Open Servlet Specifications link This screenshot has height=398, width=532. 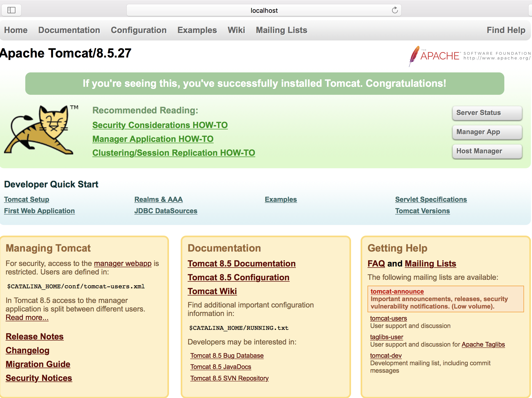click(x=431, y=199)
